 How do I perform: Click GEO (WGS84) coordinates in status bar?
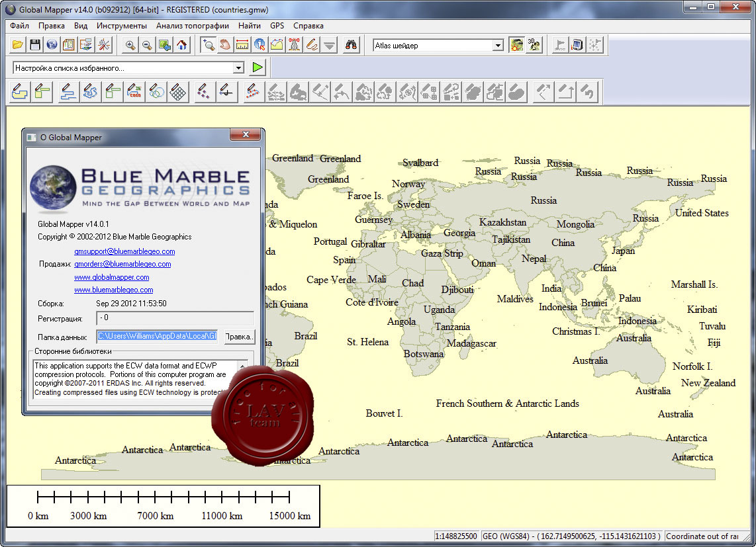point(572,536)
